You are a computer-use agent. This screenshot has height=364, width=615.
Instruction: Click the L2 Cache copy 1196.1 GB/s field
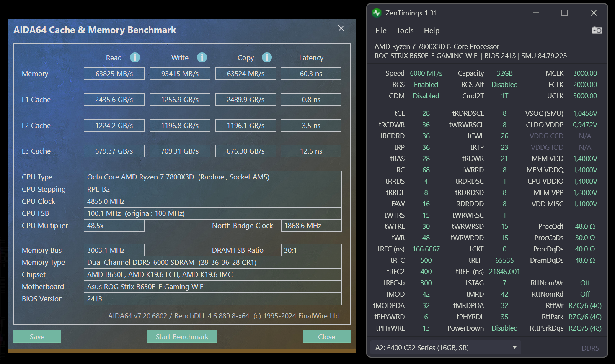[x=245, y=126]
